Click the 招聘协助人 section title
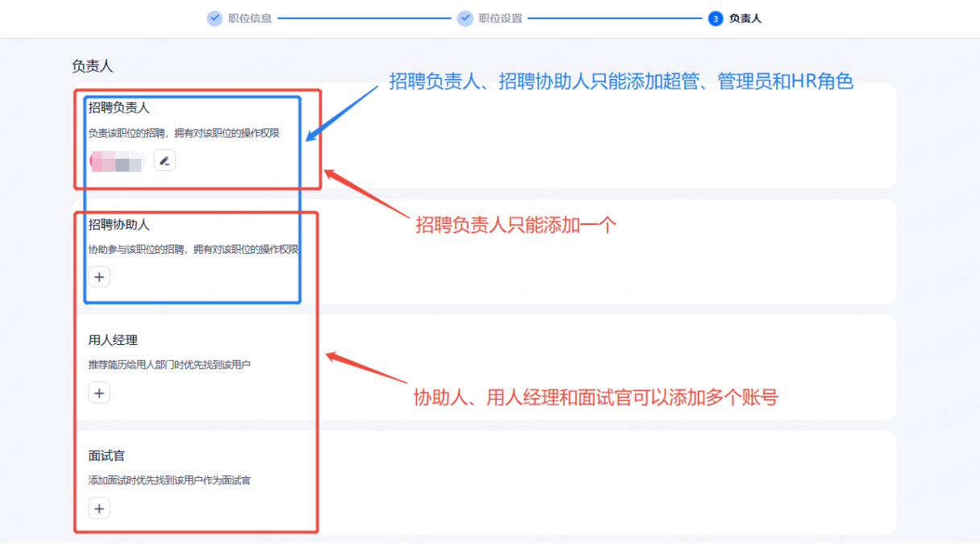980x544 pixels. click(119, 224)
